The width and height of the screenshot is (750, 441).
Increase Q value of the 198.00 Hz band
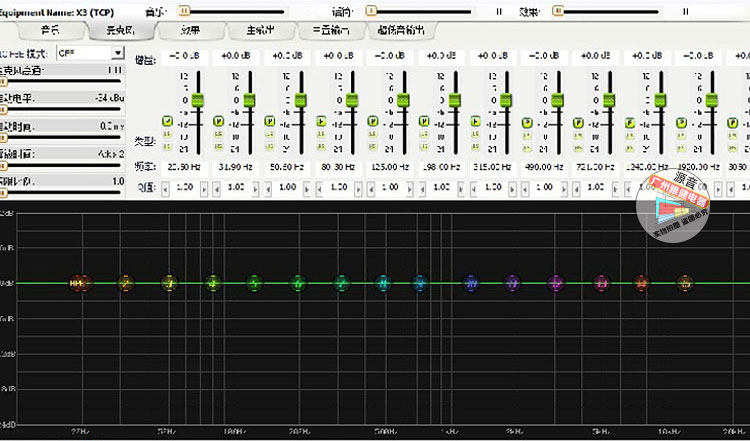[461, 189]
